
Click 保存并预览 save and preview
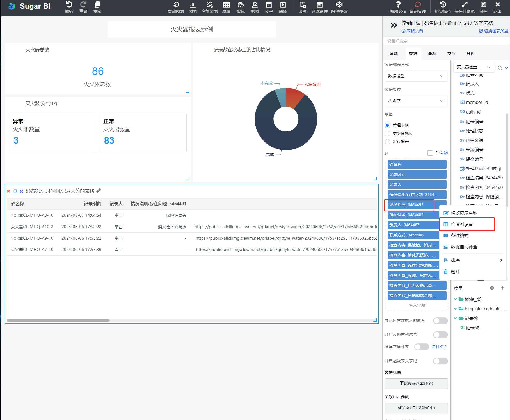[465, 7]
